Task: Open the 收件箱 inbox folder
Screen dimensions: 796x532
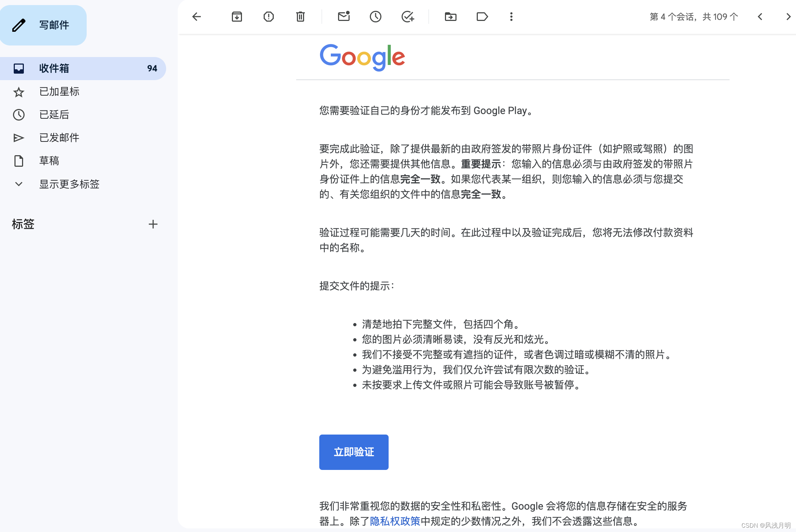Action: point(54,69)
